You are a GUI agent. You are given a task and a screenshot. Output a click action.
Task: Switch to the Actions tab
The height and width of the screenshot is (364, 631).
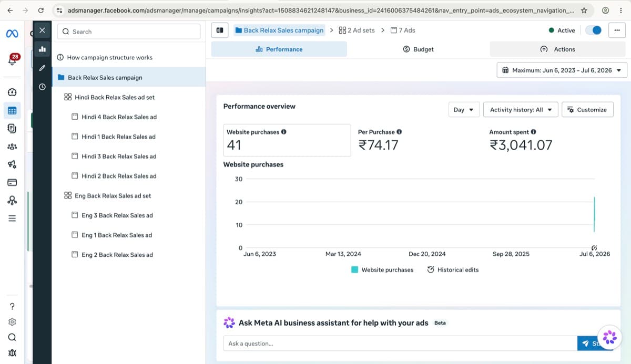pyautogui.click(x=558, y=49)
